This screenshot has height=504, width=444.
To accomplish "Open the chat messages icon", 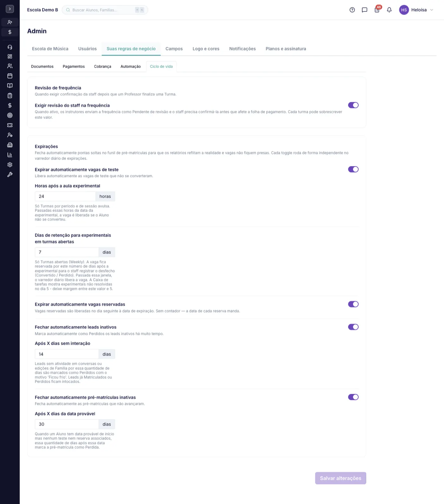I will click(364, 10).
